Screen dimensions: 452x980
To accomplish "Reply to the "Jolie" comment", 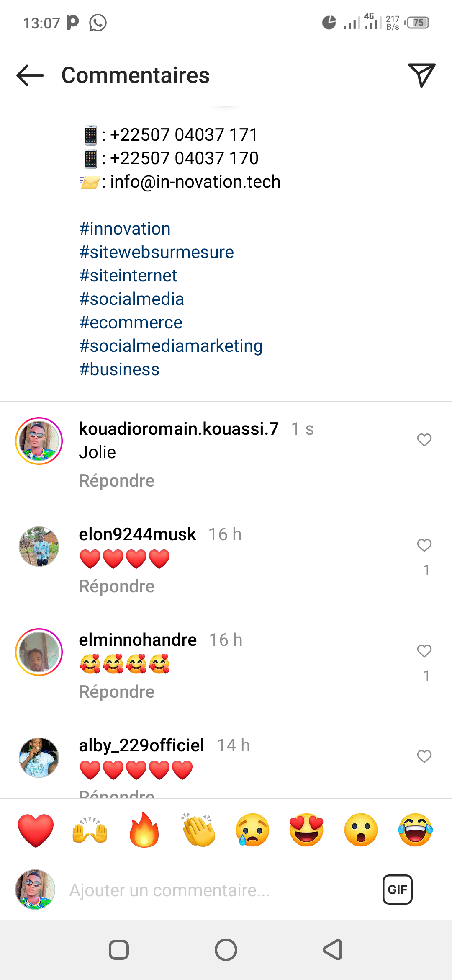I will 117,481.
